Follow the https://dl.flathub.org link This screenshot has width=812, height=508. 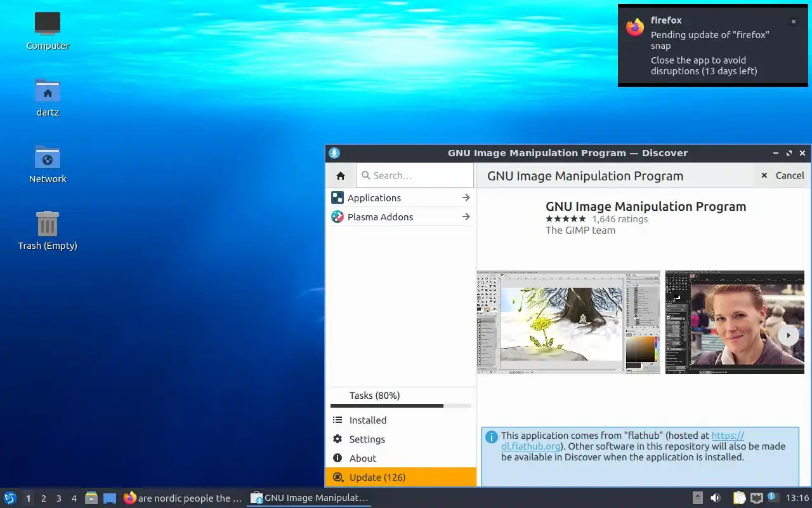(x=727, y=436)
